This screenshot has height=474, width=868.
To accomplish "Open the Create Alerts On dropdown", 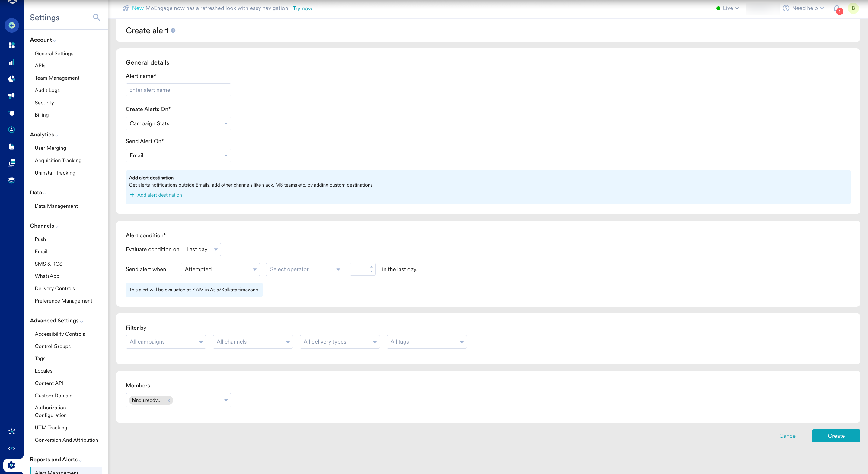I will [x=178, y=123].
